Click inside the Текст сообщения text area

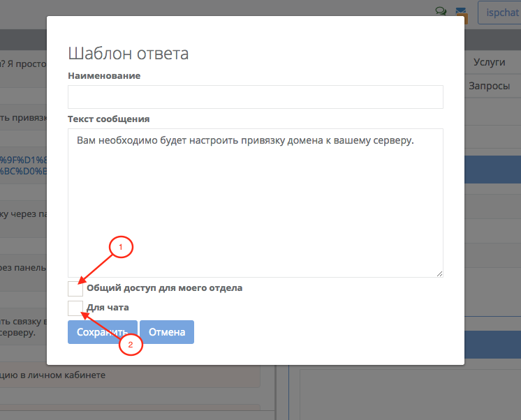pyautogui.click(x=255, y=203)
